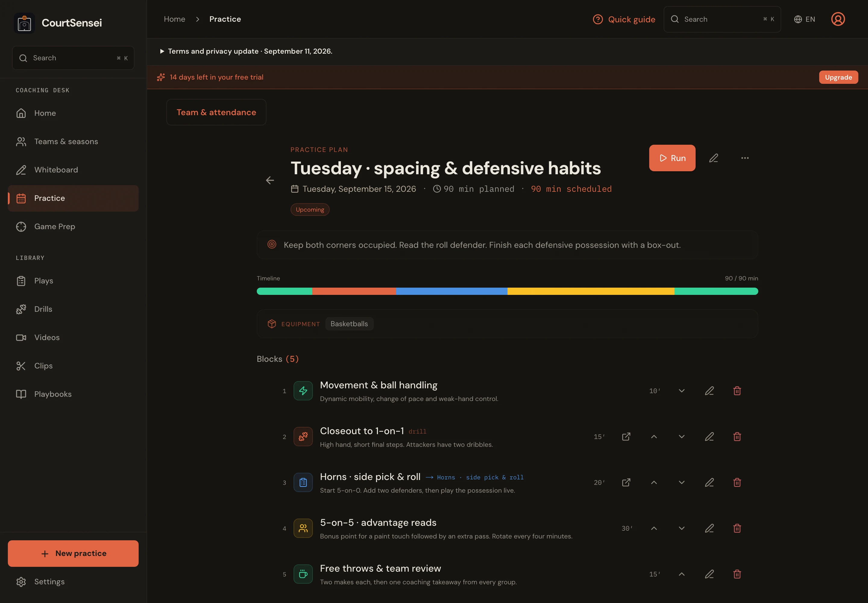The image size is (868, 603).
Task: Click the Home breadcrumb link
Action: 175,19
